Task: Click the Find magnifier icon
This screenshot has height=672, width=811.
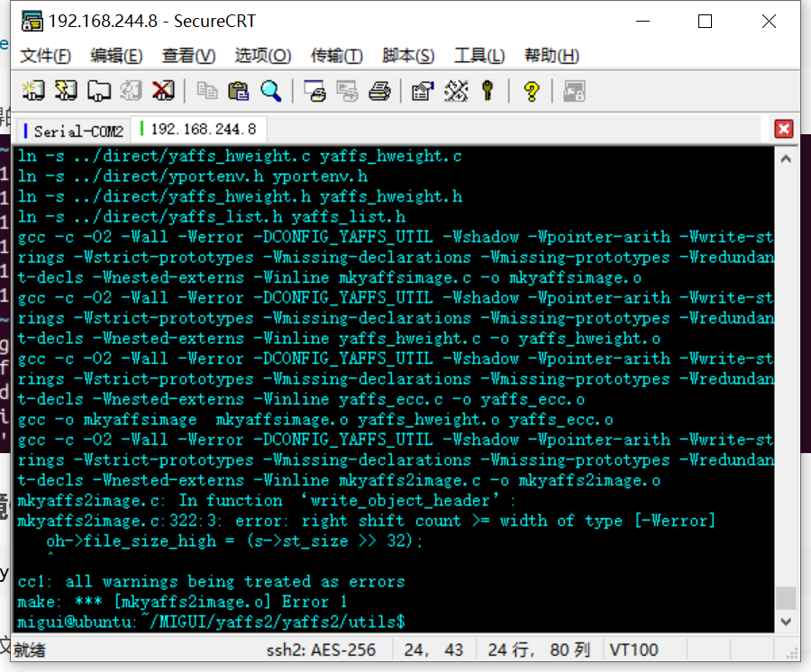Action: pos(271,91)
